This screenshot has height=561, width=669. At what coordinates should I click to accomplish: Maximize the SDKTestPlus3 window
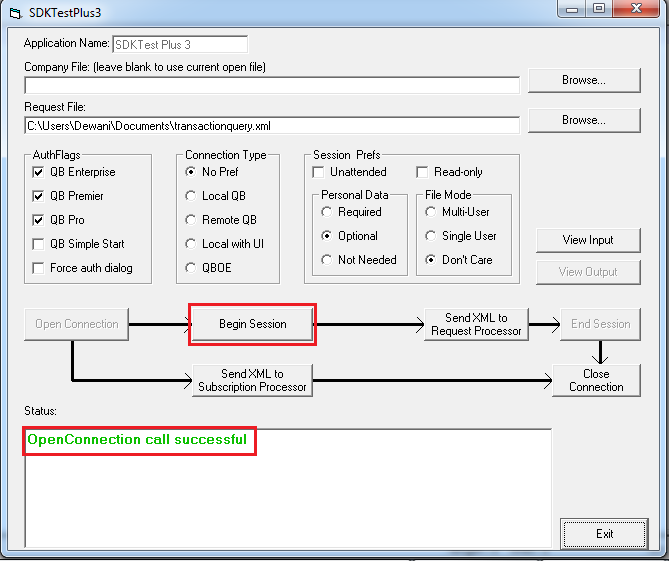[x=599, y=9]
